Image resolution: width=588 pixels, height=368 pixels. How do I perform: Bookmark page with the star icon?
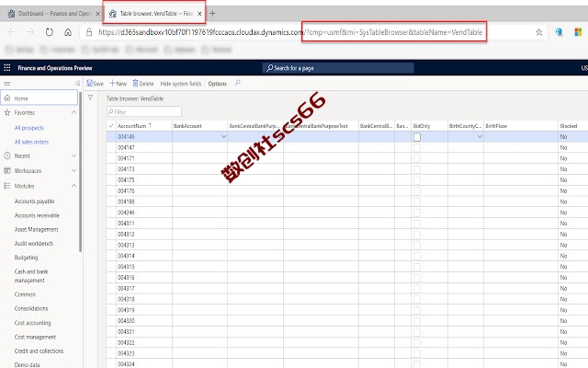point(539,32)
